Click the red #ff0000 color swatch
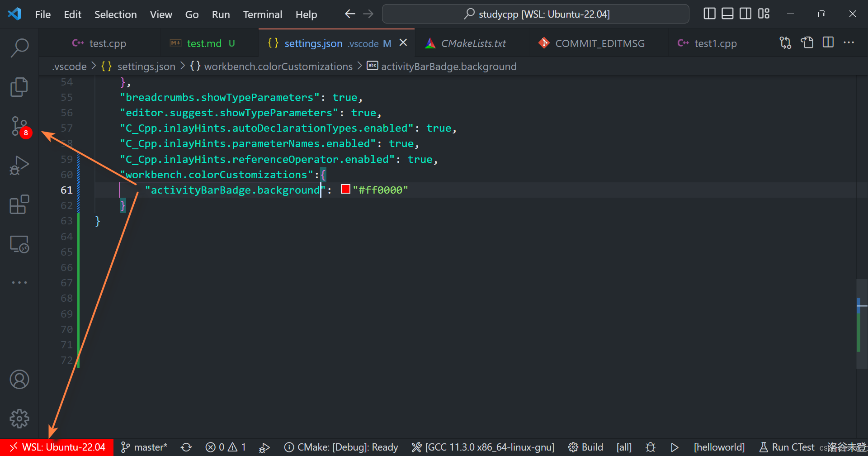This screenshot has height=456, width=868. pyautogui.click(x=345, y=190)
